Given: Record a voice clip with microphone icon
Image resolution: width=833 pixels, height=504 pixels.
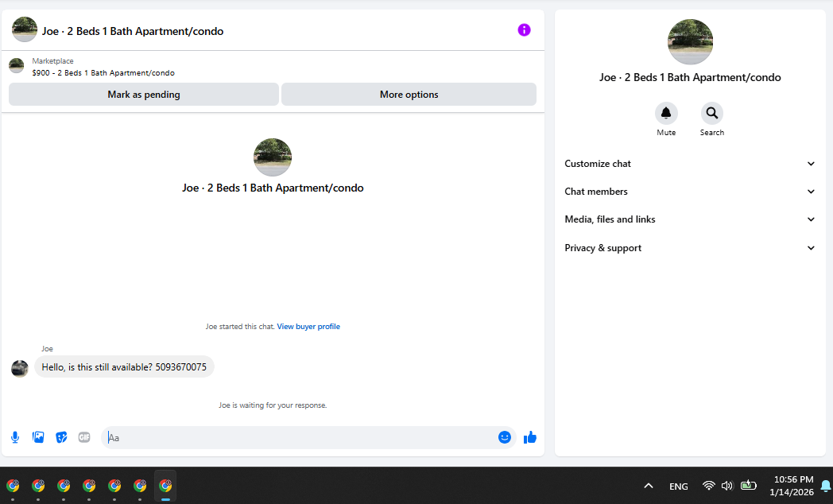Looking at the screenshot, I should [15, 437].
